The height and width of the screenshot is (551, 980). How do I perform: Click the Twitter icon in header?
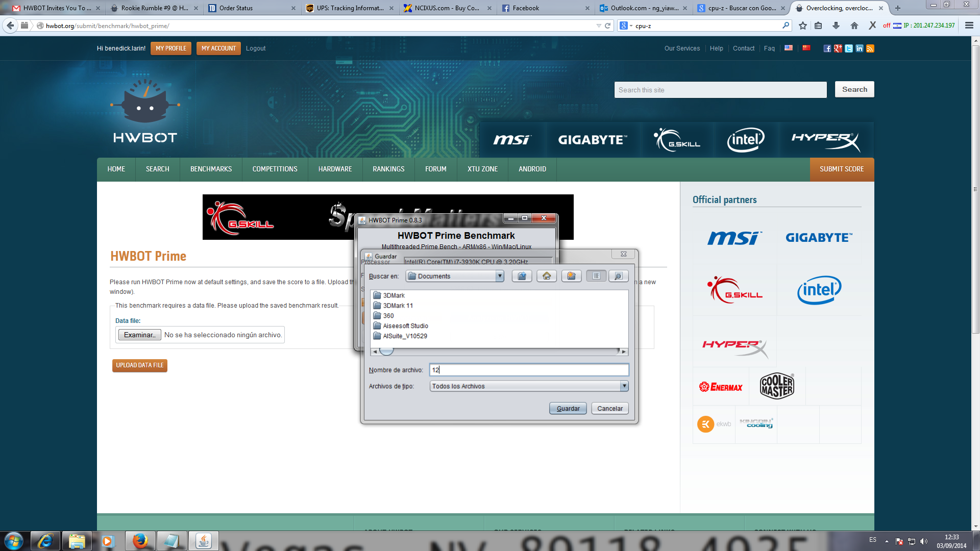coord(848,48)
